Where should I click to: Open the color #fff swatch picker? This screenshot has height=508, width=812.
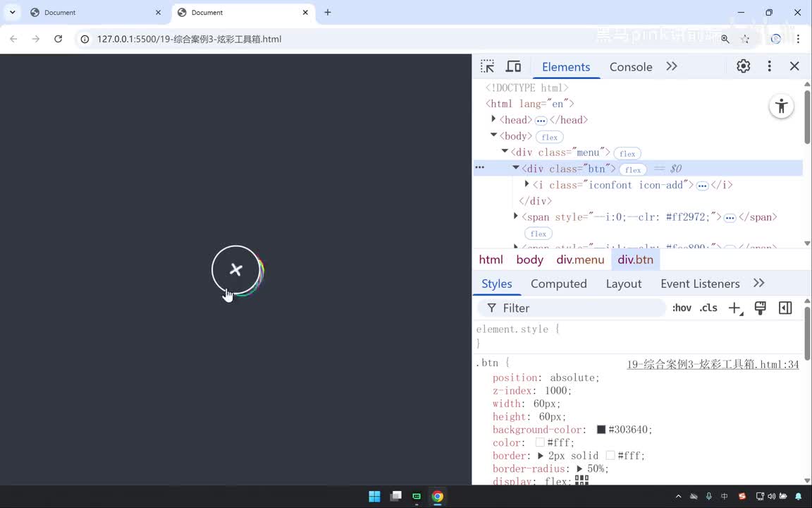(x=540, y=442)
